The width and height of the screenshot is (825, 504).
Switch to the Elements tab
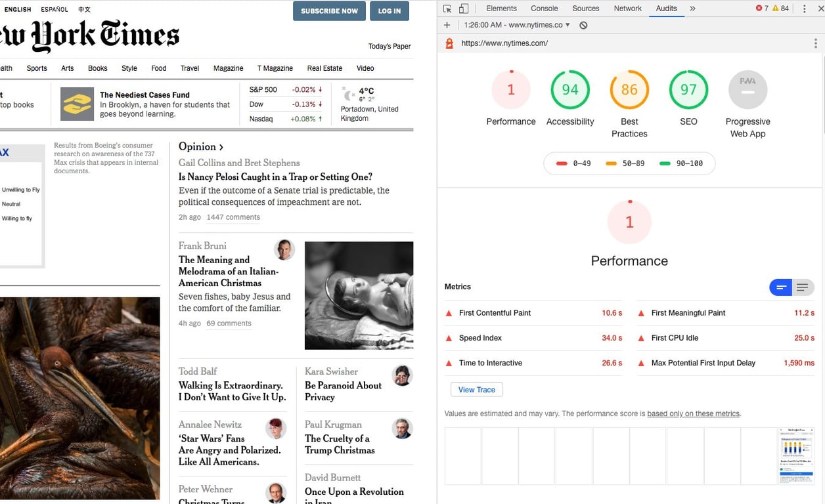(x=501, y=9)
